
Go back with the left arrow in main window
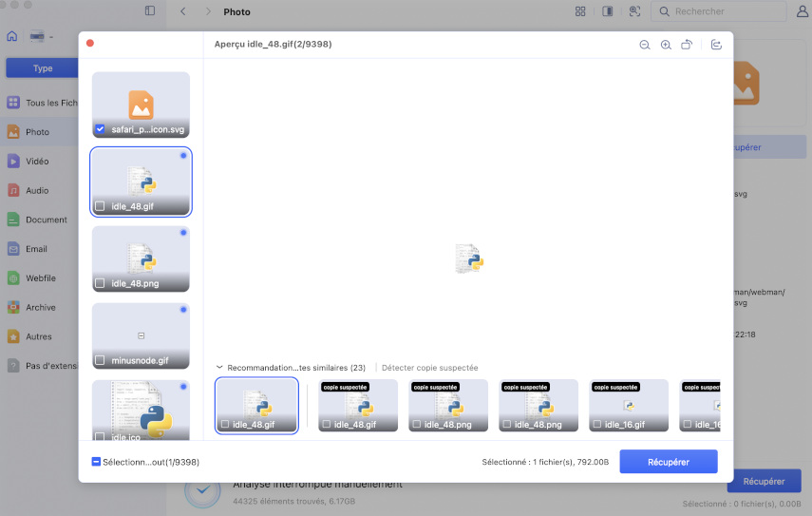click(182, 11)
